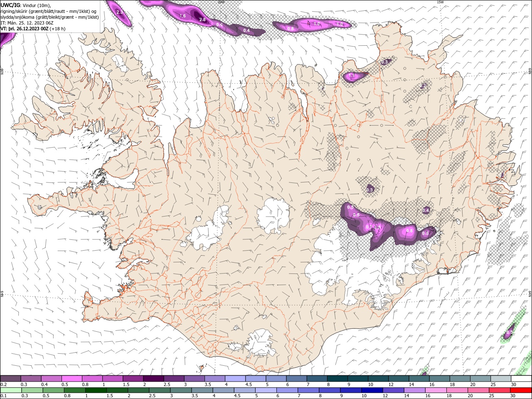Click the "(+18 h)" forecast offset text
The width and height of the screenshot is (532, 399).
pyautogui.click(x=58, y=29)
